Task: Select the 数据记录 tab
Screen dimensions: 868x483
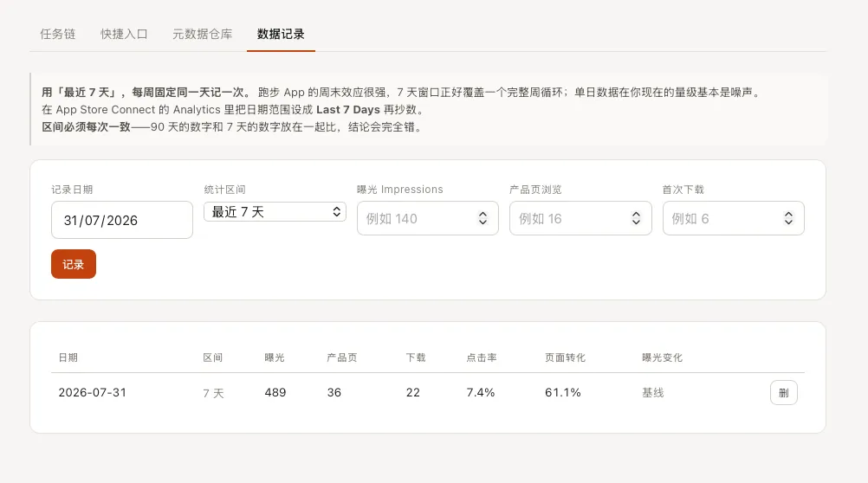Action: point(281,35)
